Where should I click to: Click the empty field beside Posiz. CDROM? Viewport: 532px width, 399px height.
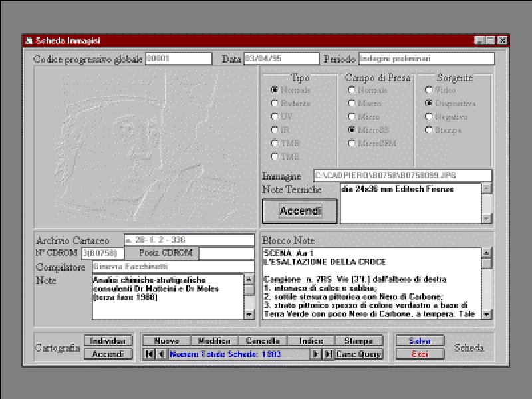click(x=227, y=253)
